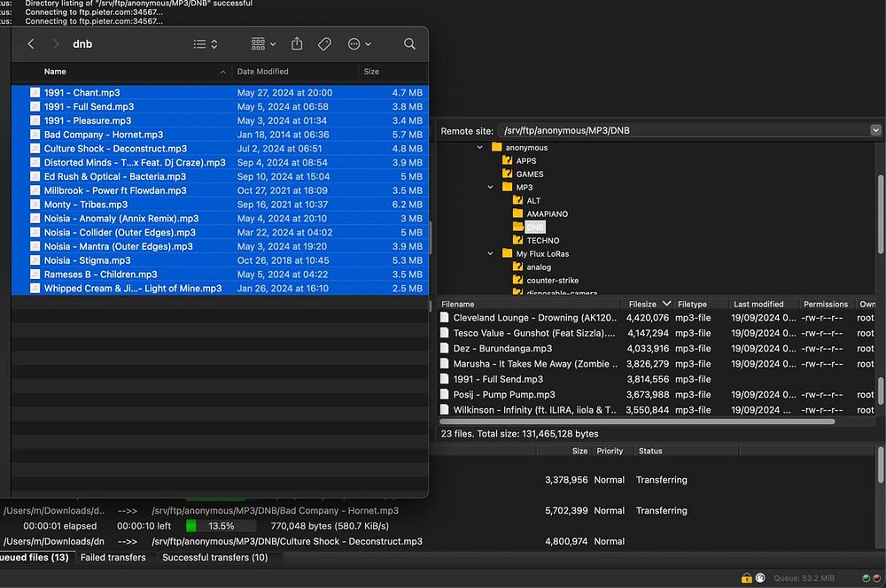Viewport: 886px width, 588px height.
Task: Click the tag icon in Finder toolbar
Action: coord(324,44)
